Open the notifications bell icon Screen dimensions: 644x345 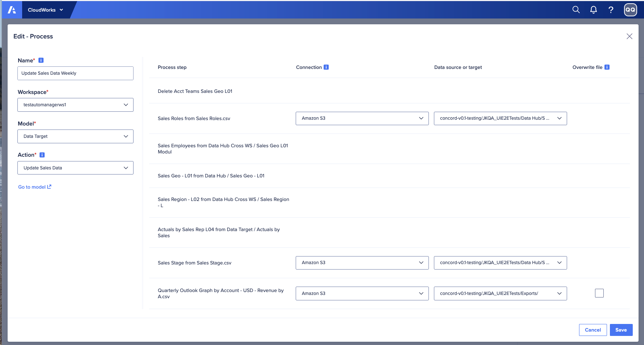pyautogui.click(x=594, y=10)
